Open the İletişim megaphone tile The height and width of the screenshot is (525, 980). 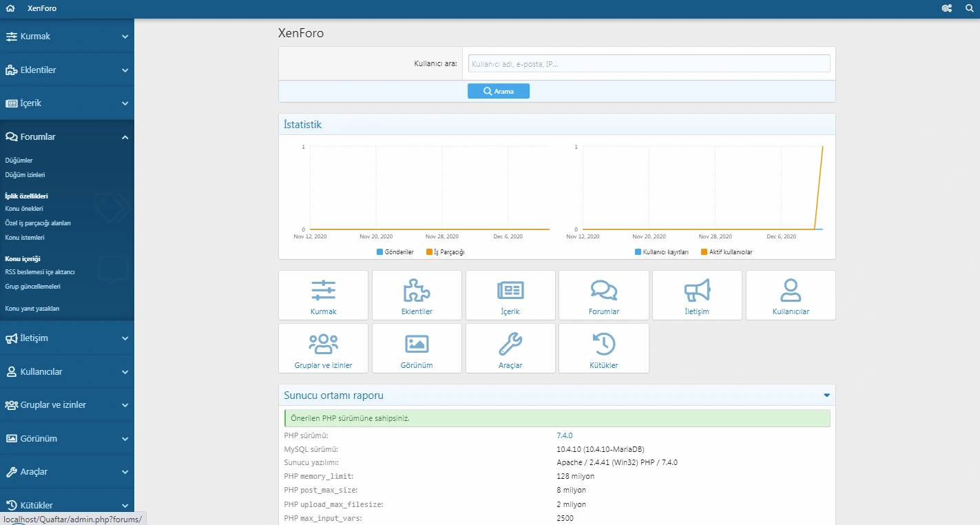pyautogui.click(x=698, y=296)
